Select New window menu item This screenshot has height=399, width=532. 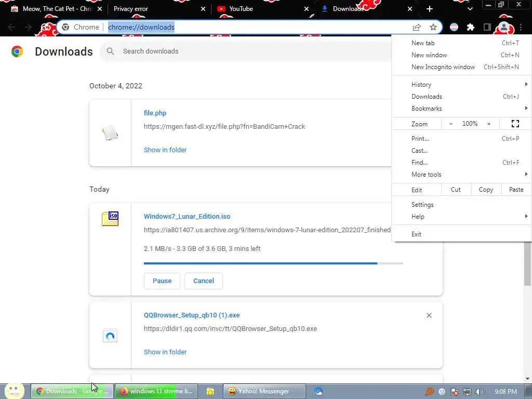pos(462,55)
